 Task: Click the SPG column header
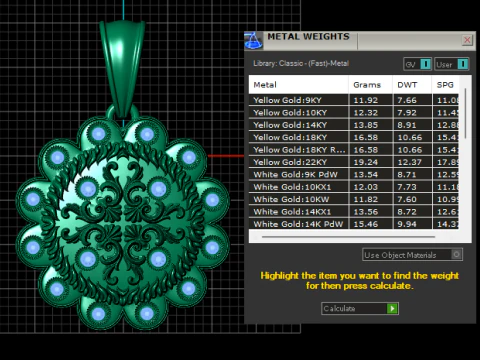coord(445,85)
